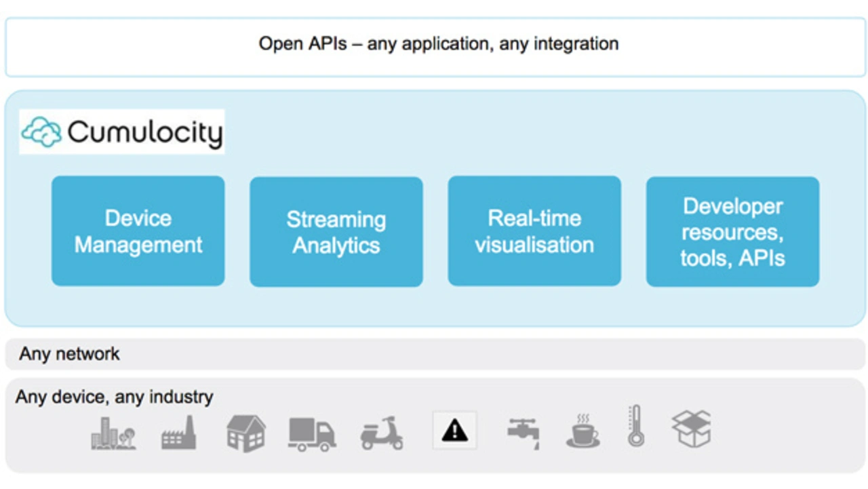This screenshot has height=489, width=868.
Task: Select the thermometer icon
Action: pos(635,426)
